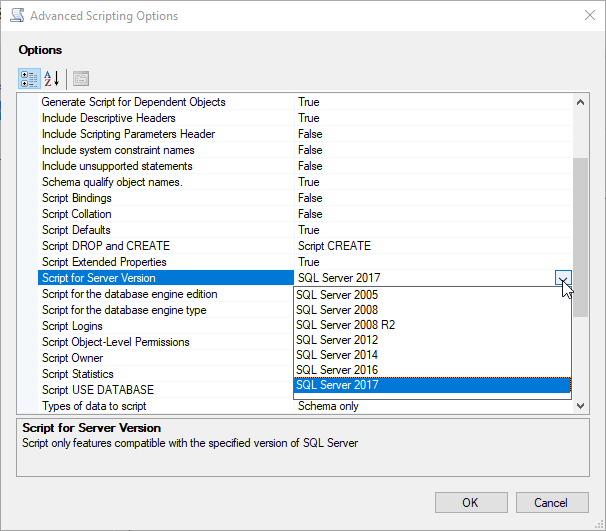606x531 pixels.
Task: Click True value of Schema qualify names
Action: point(433,182)
